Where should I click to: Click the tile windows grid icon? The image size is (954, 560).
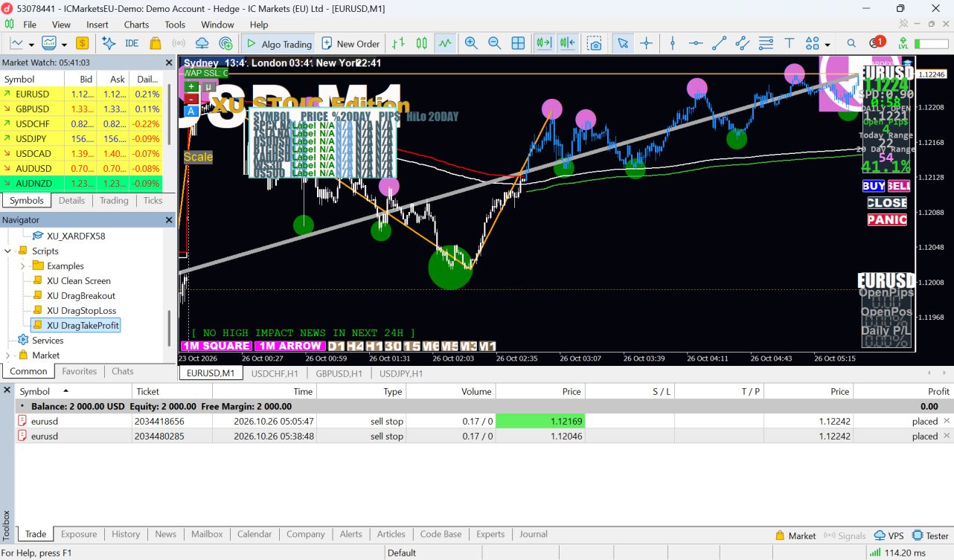(518, 43)
